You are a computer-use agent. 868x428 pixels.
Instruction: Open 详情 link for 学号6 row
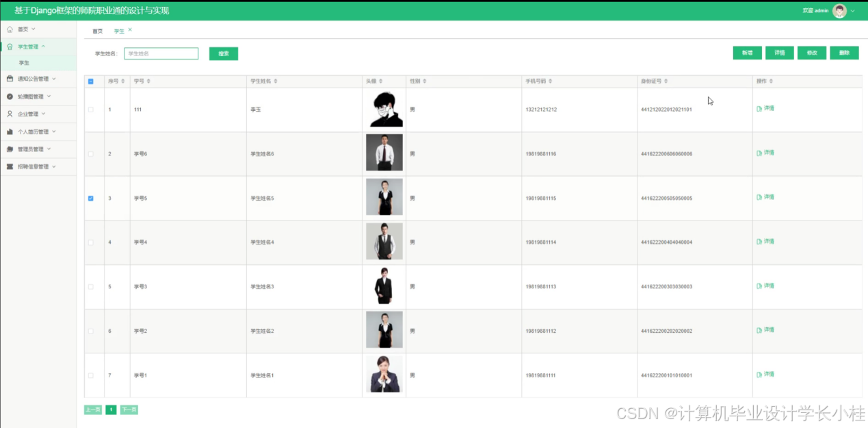coord(765,153)
